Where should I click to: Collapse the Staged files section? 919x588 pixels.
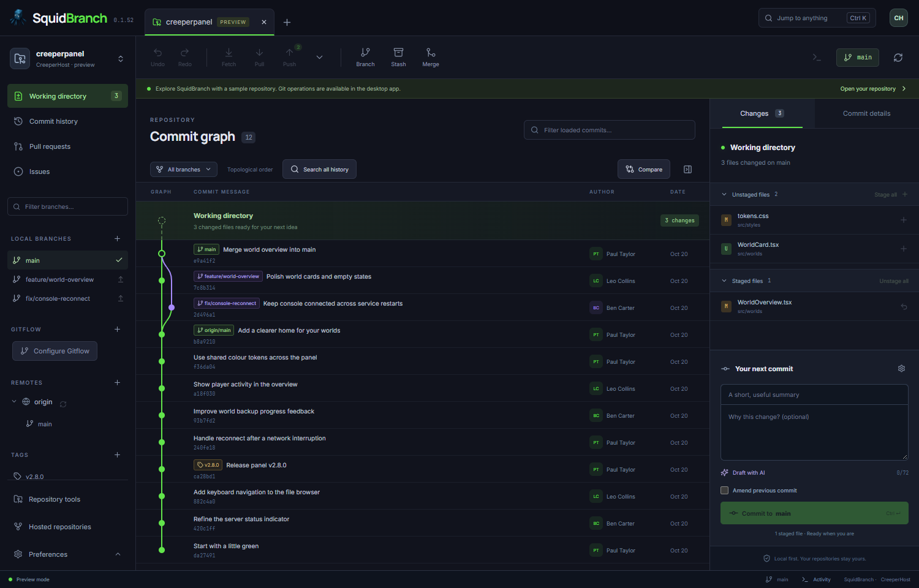(725, 281)
